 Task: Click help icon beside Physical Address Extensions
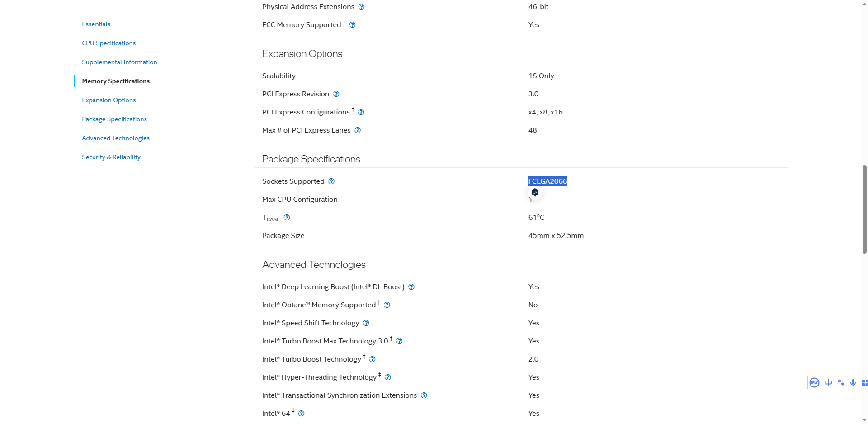coord(361,7)
